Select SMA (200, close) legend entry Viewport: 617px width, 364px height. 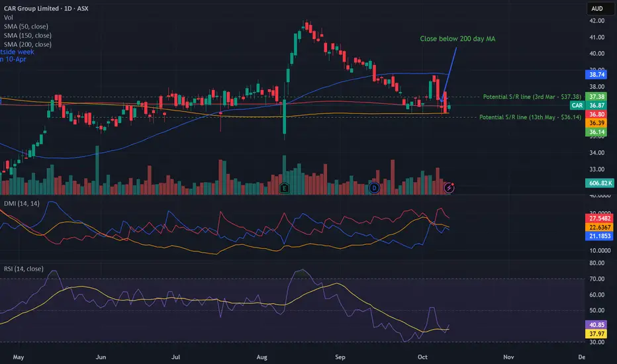[28, 44]
